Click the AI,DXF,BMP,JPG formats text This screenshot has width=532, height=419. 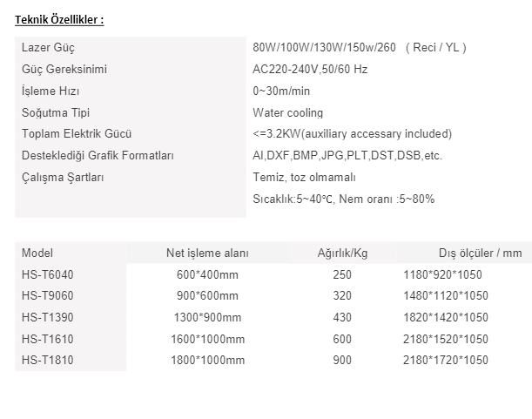tap(347, 156)
